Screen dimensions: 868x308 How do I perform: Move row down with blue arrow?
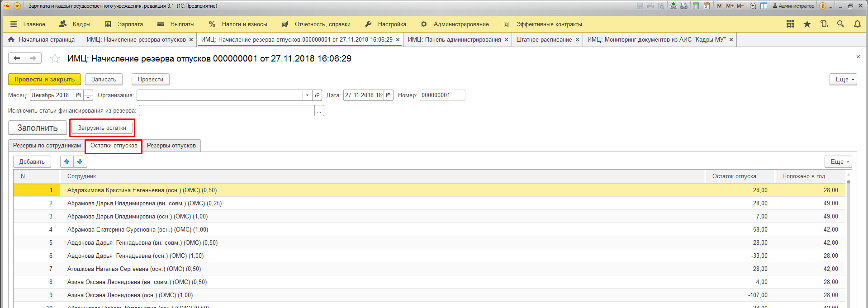[80, 161]
